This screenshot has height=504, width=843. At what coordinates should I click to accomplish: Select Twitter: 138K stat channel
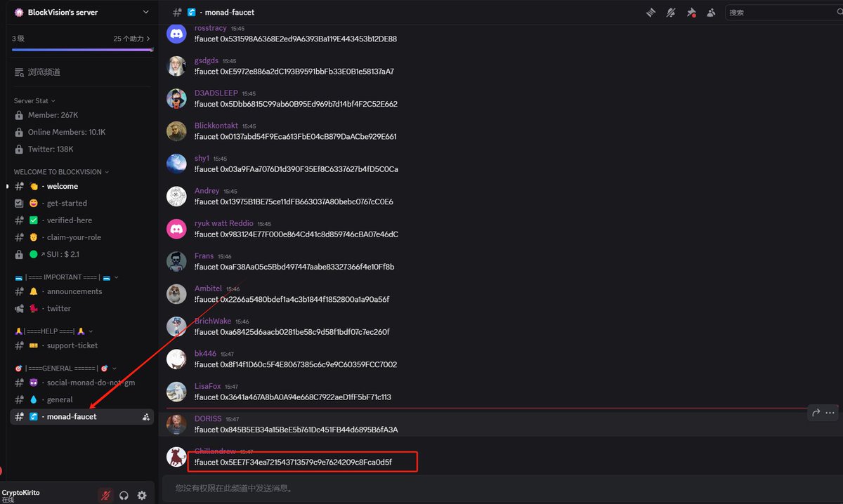pos(81,150)
